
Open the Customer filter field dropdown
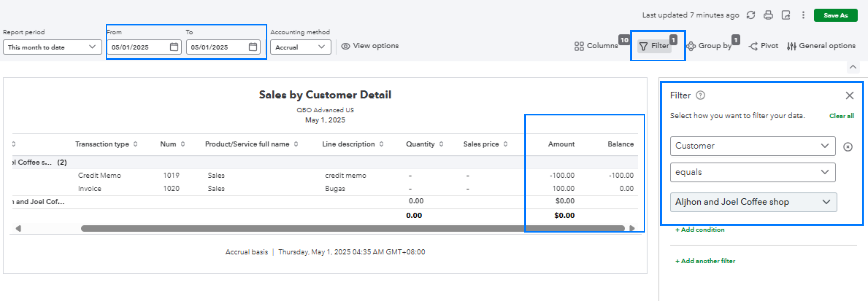(753, 146)
